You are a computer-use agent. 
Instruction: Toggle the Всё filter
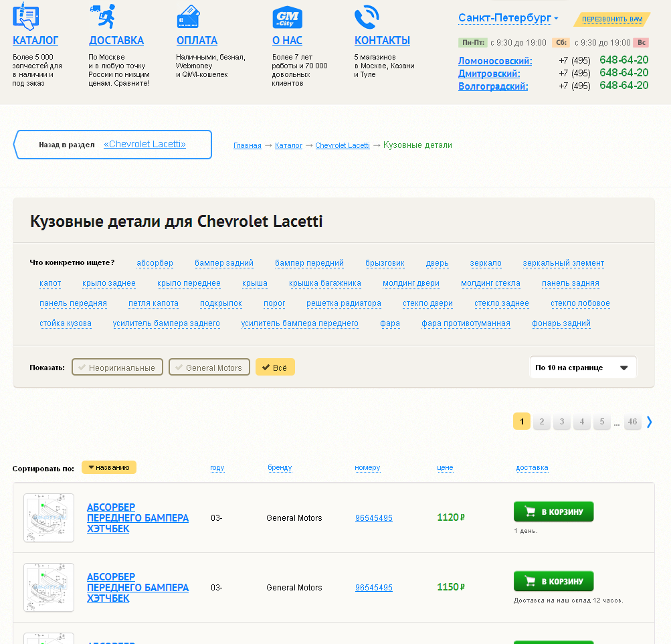(x=275, y=368)
